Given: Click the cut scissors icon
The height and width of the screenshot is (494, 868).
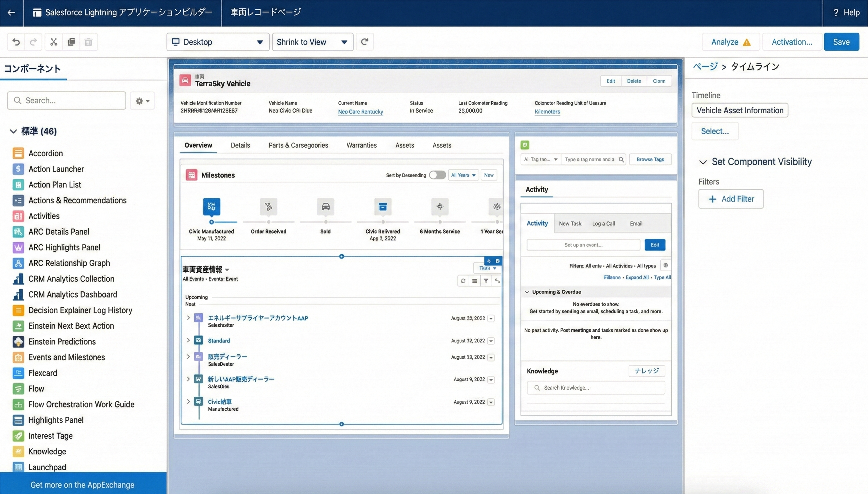Looking at the screenshot, I should (x=54, y=42).
